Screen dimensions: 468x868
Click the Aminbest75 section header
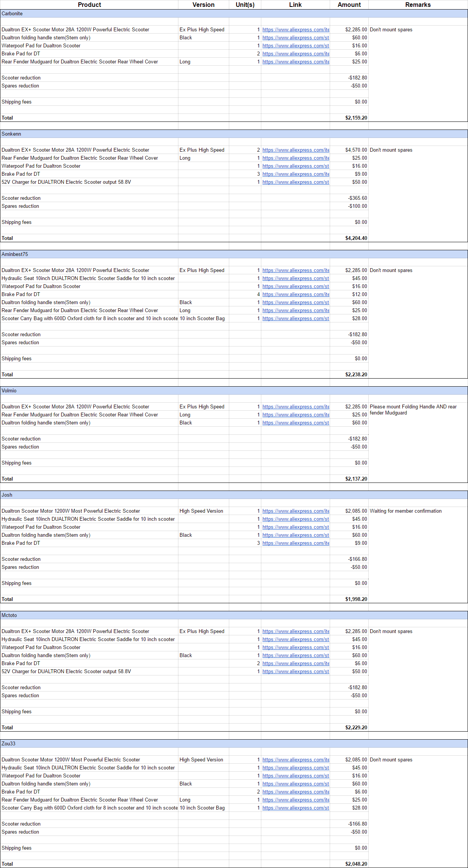[x=234, y=254]
